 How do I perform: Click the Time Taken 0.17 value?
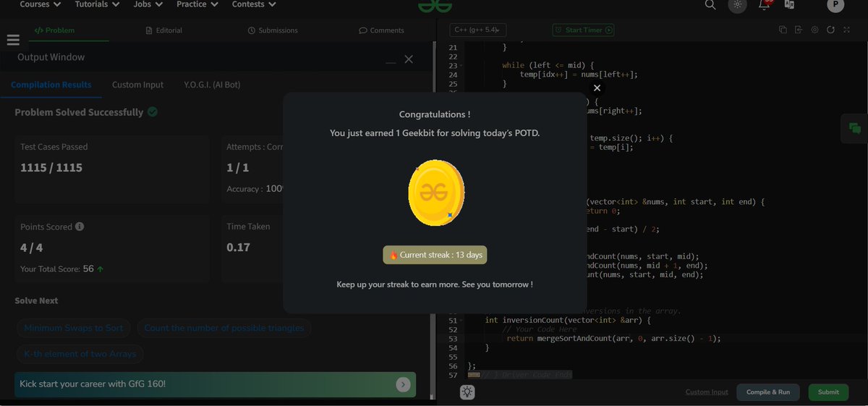point(239,248)
